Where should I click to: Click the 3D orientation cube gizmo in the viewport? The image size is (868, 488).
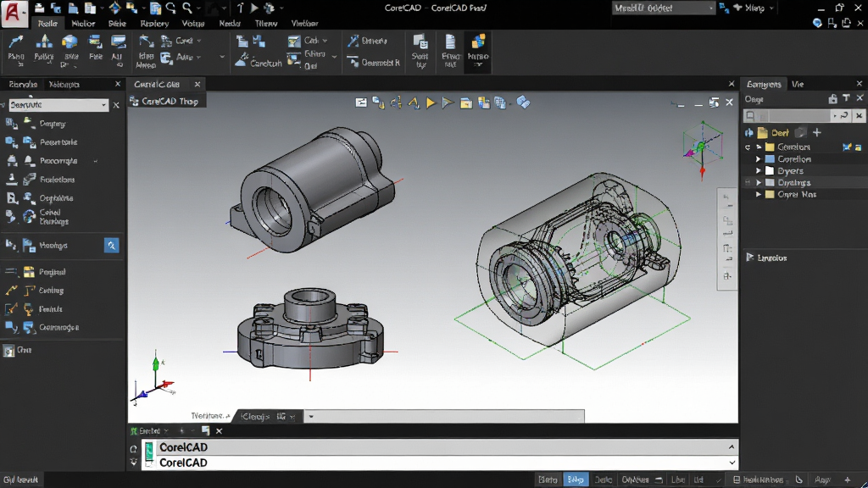(702, 146)
